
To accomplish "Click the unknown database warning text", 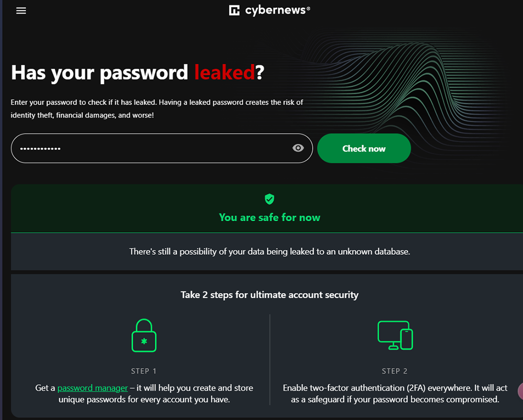I will click(269, 252).
